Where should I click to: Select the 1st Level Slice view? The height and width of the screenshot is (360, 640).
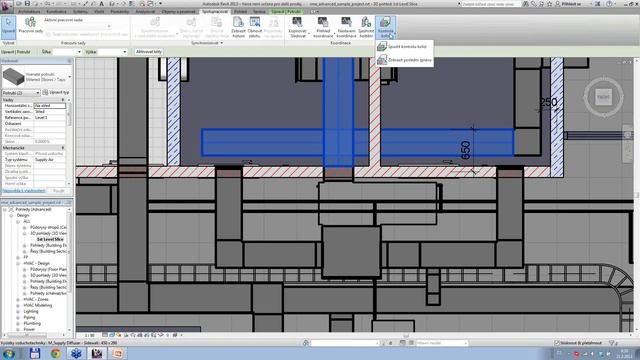[x=50, y=239]
